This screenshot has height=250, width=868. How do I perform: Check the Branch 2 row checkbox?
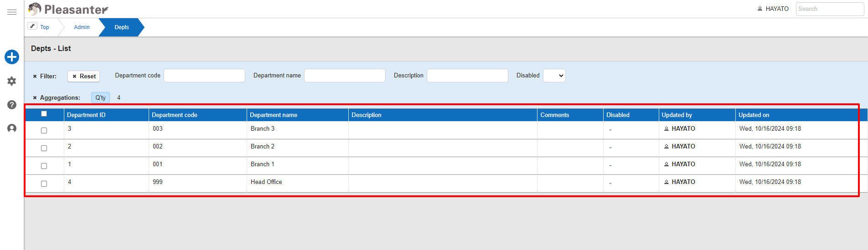point(44,148)
